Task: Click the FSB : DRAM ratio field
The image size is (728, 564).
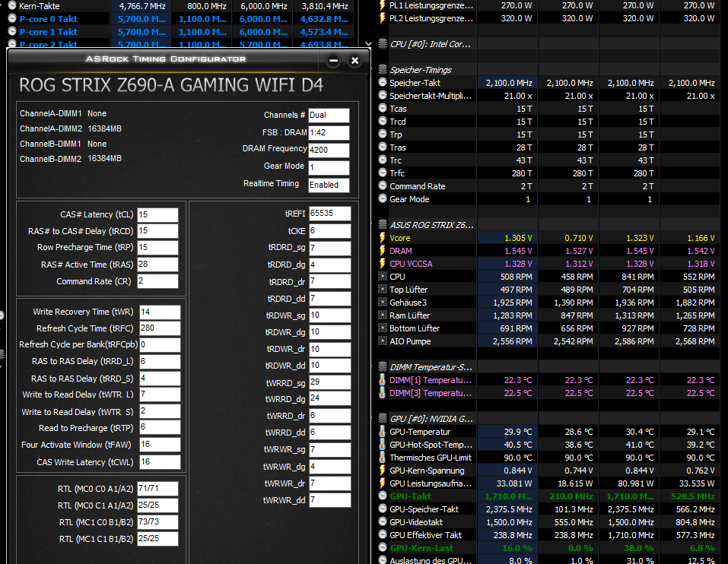Action: click(x=329, y=133)
